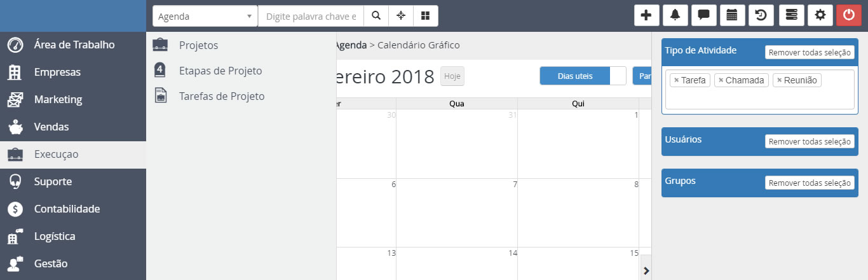
Task: Remove all selections under Usuários
Action: pyautogui.click(x=809, y=141)
